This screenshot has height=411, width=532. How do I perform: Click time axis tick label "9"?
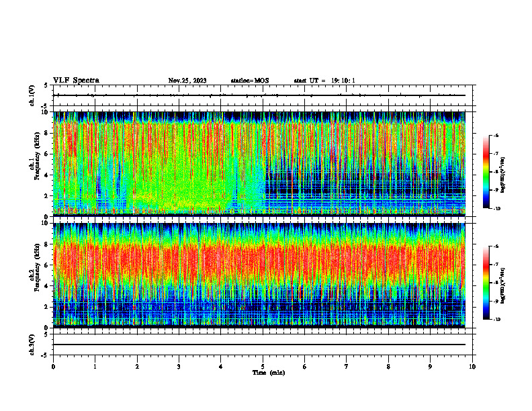coord(430,367)
